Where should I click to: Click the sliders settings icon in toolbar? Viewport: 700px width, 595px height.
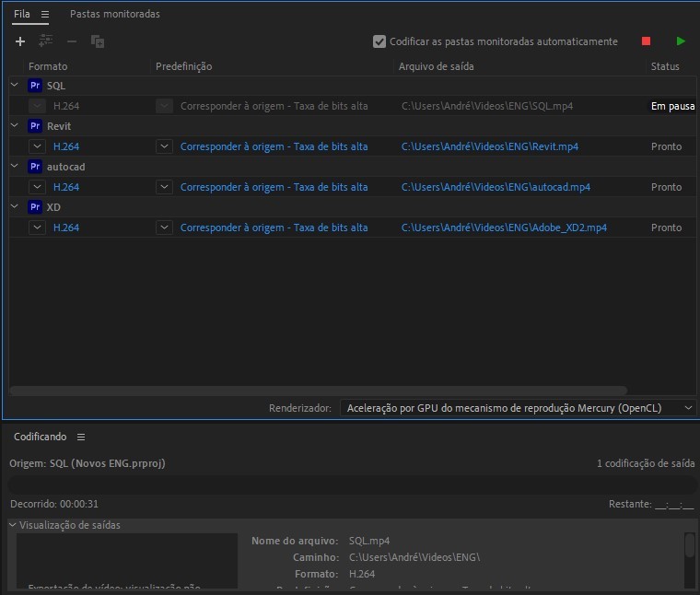[46, 41]
